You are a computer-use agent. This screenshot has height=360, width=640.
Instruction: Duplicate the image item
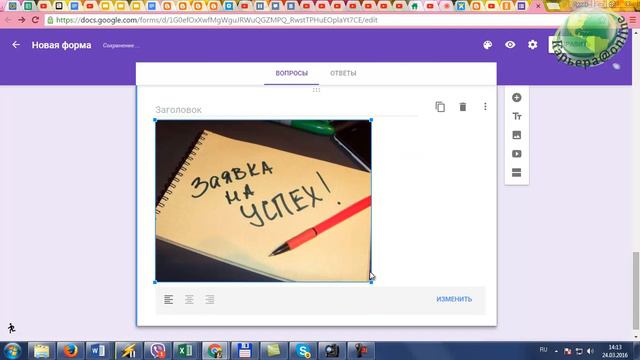[x=440, y=107]
